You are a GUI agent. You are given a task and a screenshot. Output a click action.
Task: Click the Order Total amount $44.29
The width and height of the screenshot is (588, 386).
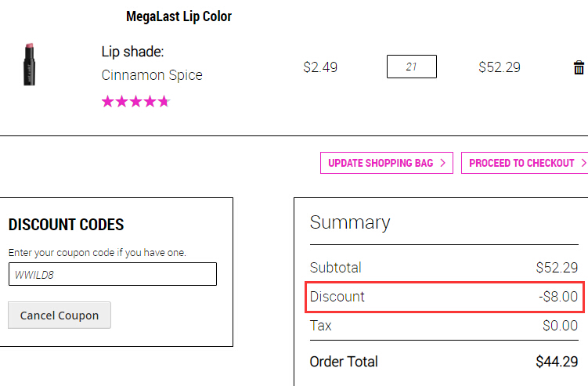[557, 362]
